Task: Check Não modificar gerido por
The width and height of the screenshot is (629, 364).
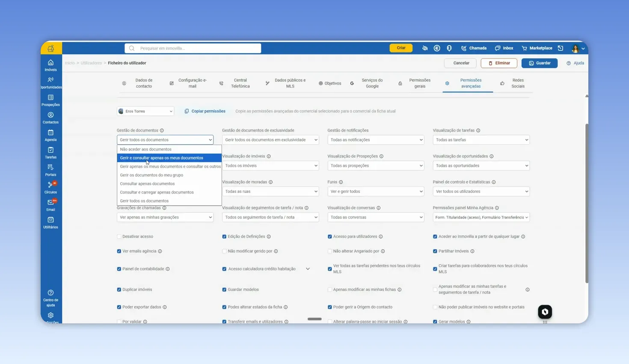Action: pos(224,252)
